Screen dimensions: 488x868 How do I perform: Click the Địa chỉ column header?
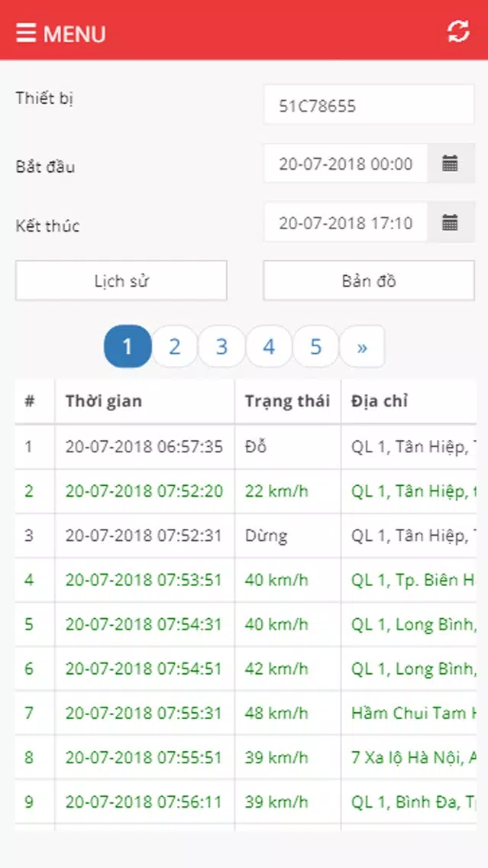379,401
